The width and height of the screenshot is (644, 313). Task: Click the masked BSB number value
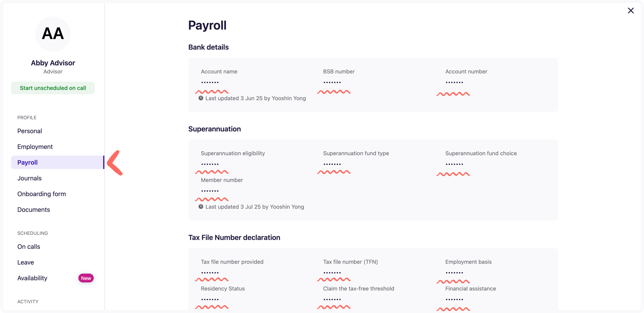332,82
